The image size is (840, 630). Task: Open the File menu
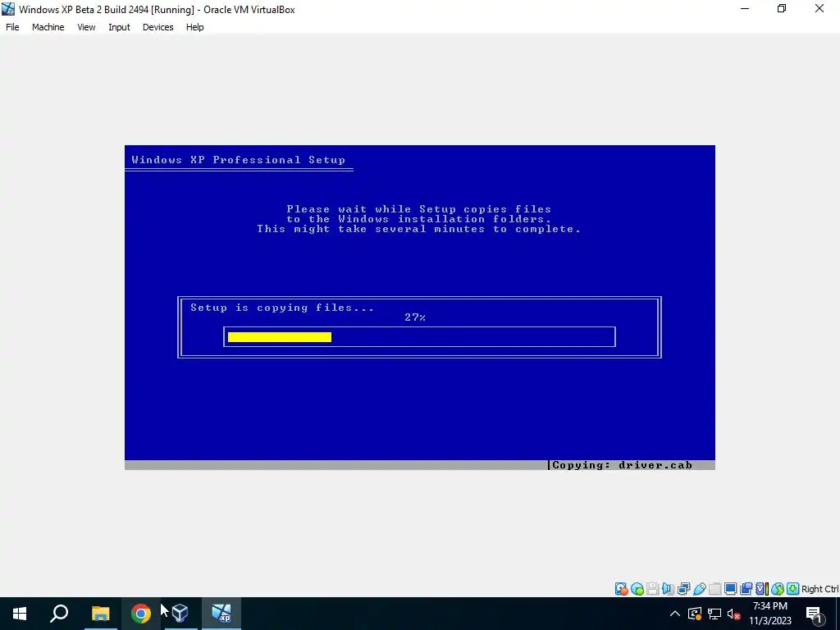click(12, 27)
